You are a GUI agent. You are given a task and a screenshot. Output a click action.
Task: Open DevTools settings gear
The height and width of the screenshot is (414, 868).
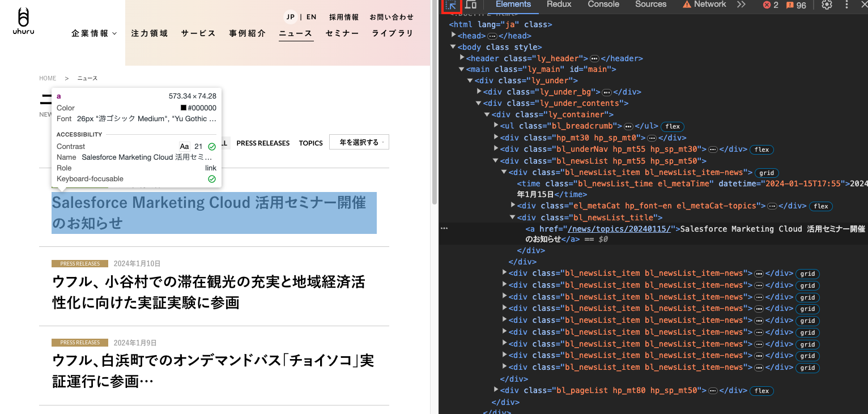click(827, 5)
